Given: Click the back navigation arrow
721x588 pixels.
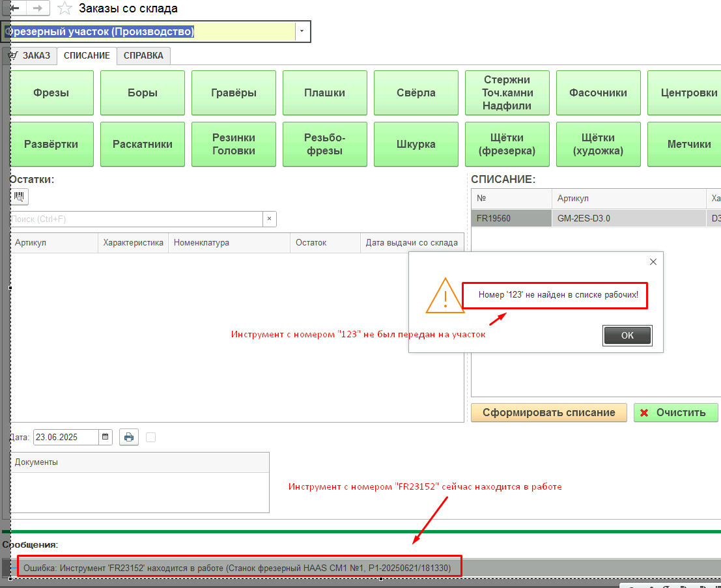Looking at the screenshot, I should [x=14, y=8].
